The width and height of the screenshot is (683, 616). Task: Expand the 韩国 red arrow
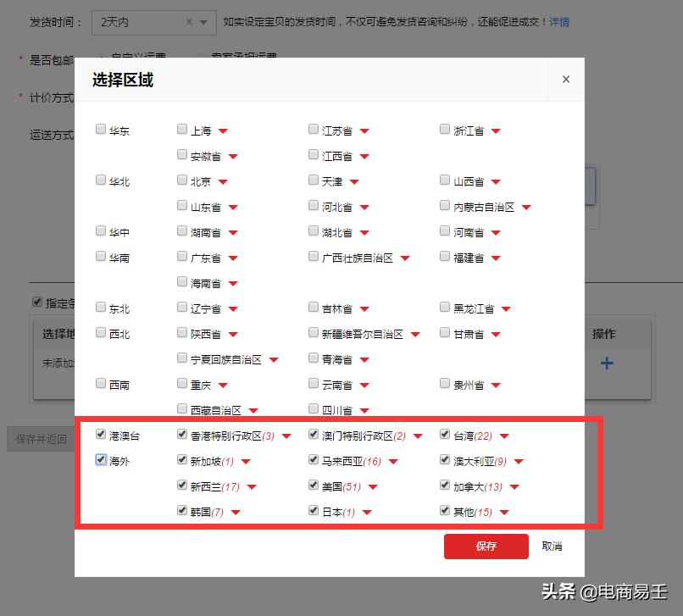[236, 513]
